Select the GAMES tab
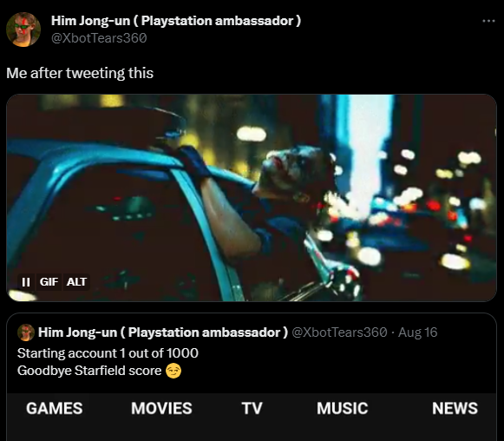This screenshot has height=441, width=504. click(x=55, y=409)
